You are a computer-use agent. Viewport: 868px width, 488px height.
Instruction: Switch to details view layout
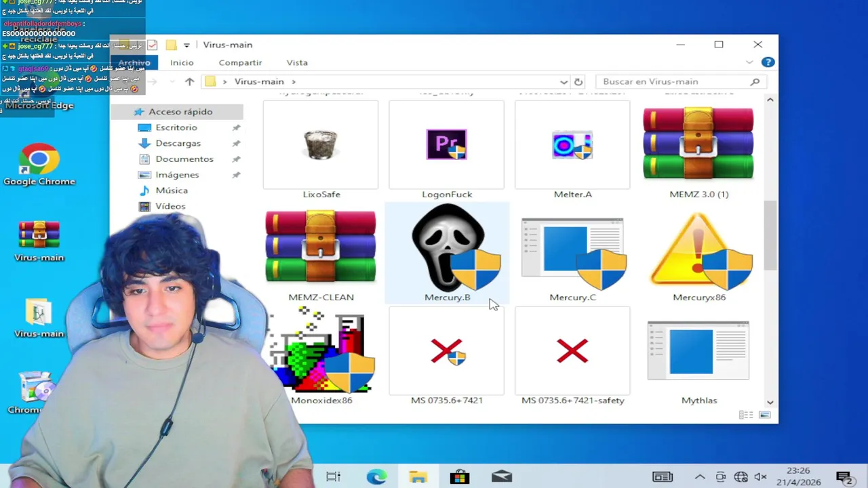tap(746, 415)
